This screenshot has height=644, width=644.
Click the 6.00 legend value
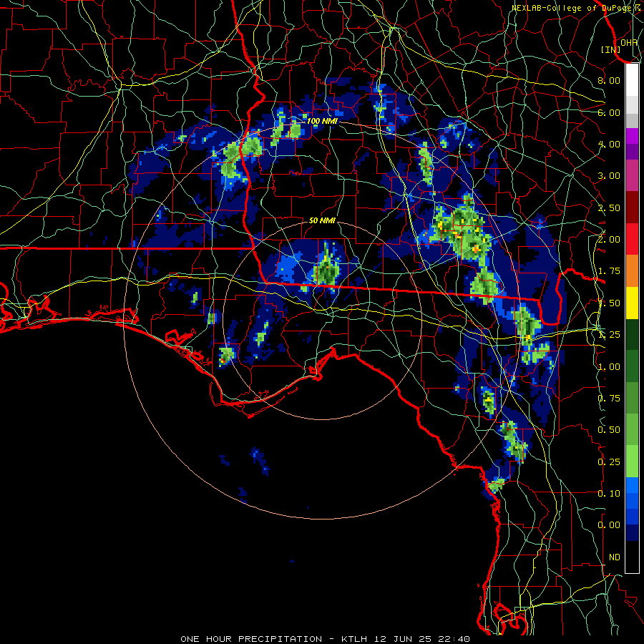point(609,112)
